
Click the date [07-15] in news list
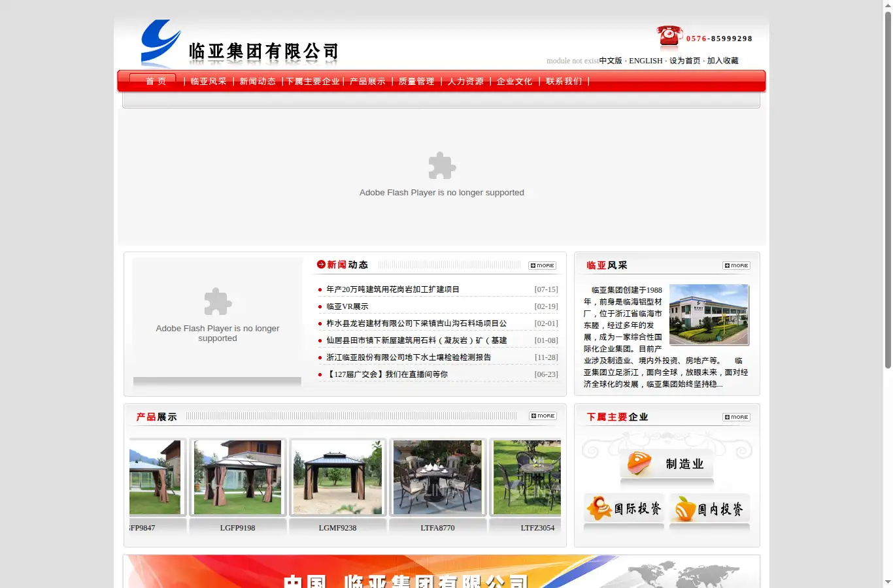click(x=546, y=289)
